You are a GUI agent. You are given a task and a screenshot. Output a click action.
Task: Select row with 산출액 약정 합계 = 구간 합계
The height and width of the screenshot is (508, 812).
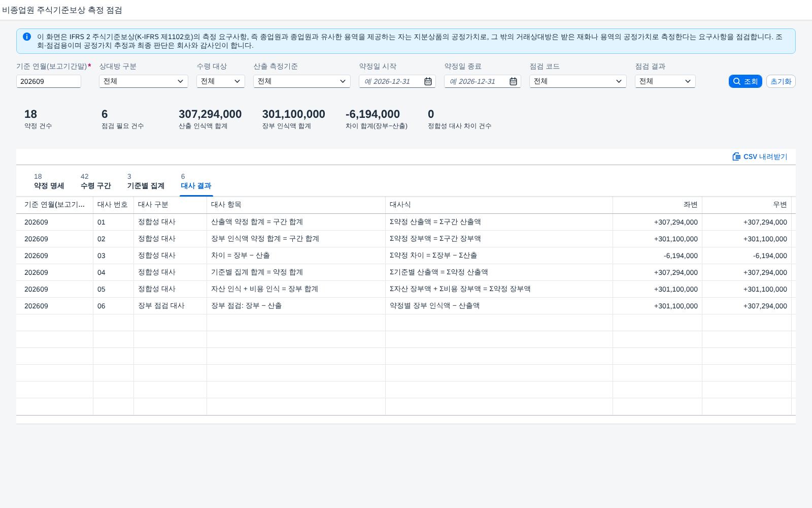click(406, 222)
